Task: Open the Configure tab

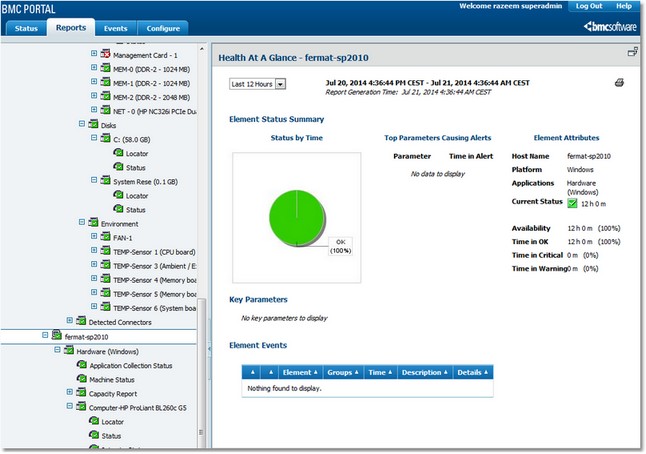Action: pos(163,28)
